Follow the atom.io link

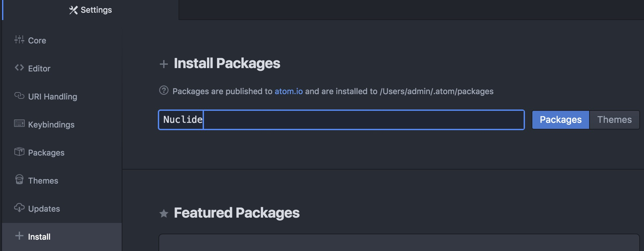[x=289, y=91]
